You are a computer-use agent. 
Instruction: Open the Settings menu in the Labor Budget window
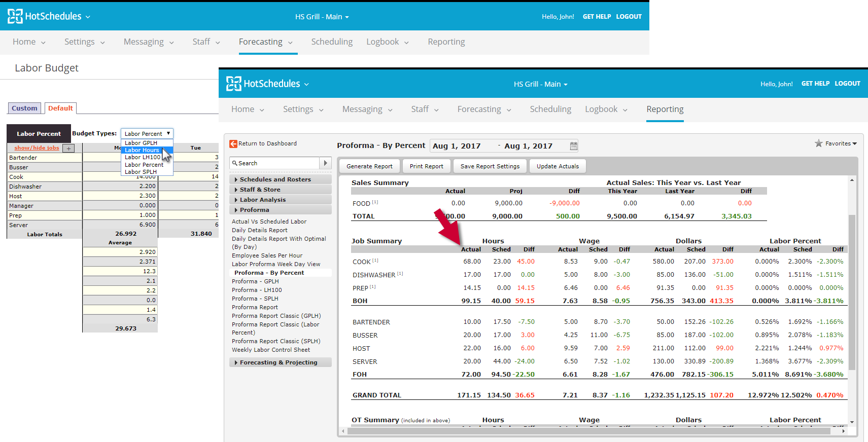pos(84,42)
